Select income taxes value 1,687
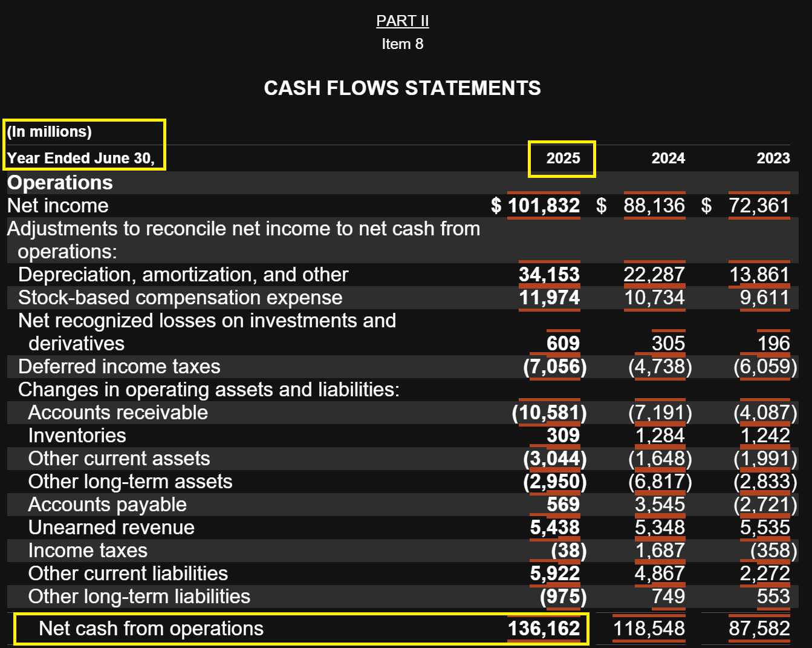 (x=660, y=551)
